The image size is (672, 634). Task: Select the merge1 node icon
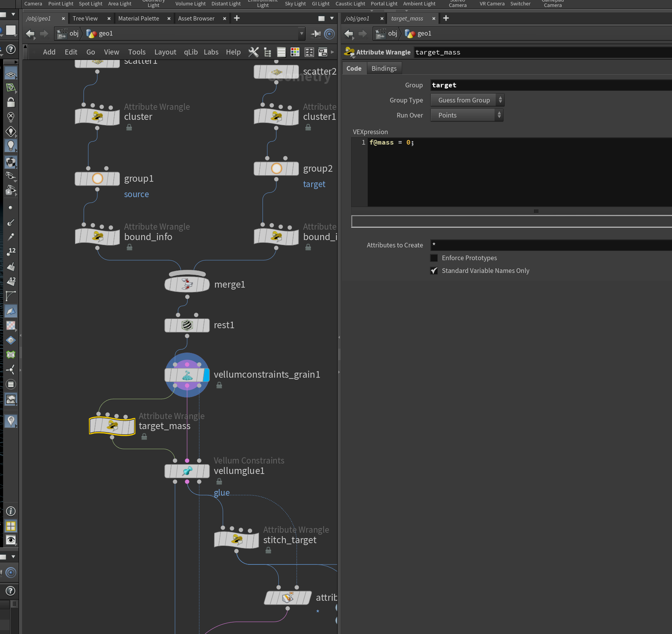click(187, 285)
